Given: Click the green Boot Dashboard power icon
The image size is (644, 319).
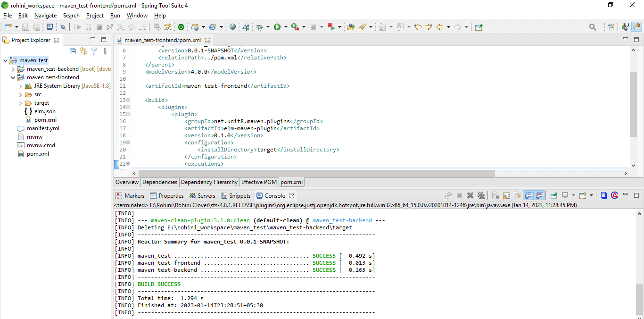Looking at the screenshot, I should 181,27.
